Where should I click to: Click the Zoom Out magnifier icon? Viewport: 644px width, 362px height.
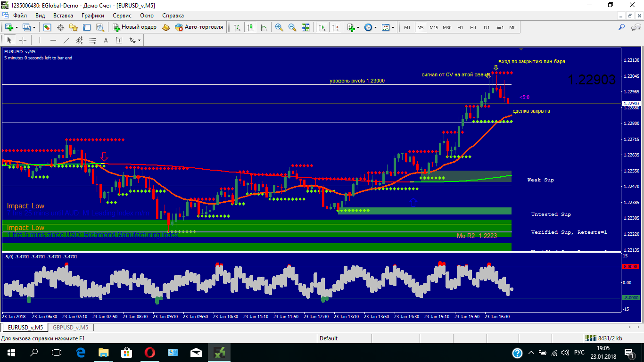[292, 27]
